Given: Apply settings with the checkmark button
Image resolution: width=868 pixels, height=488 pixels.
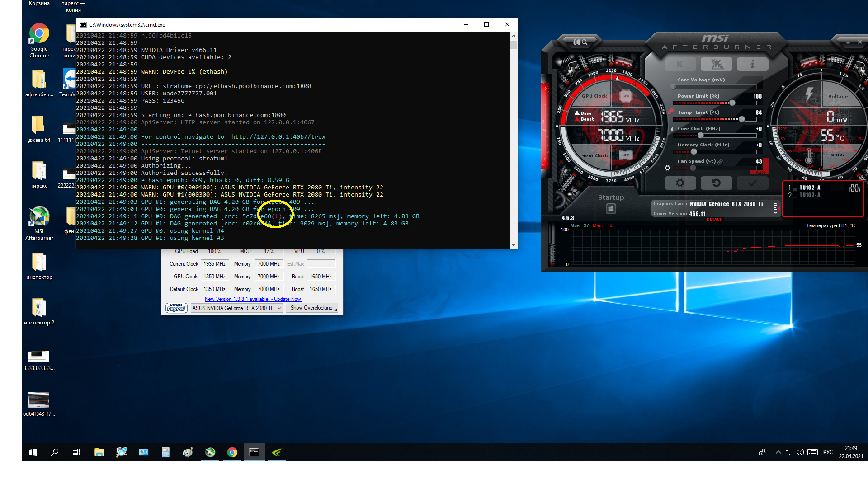Looking at the screenshot, I should [752, 183].
